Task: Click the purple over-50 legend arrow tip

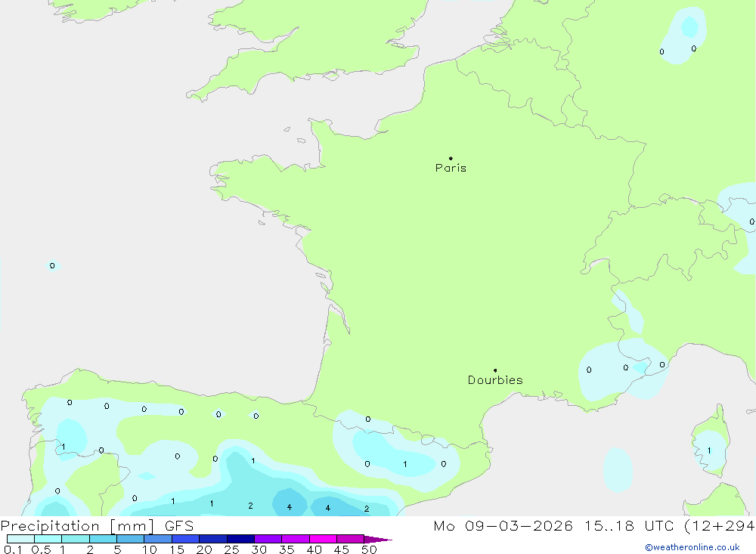Action: pyautogui.click(x=379, y=539)
